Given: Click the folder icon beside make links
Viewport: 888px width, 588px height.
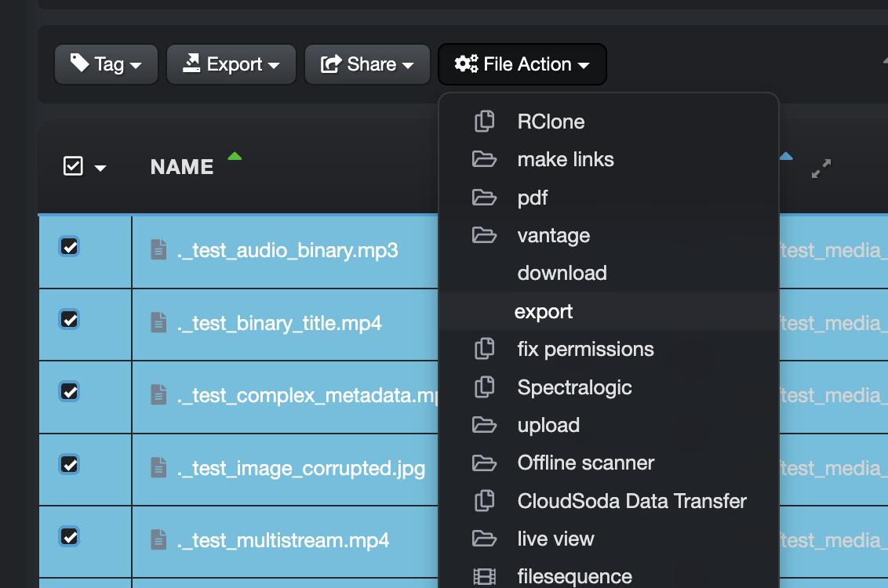Looking at the screenshot, I should coord(484,160).
